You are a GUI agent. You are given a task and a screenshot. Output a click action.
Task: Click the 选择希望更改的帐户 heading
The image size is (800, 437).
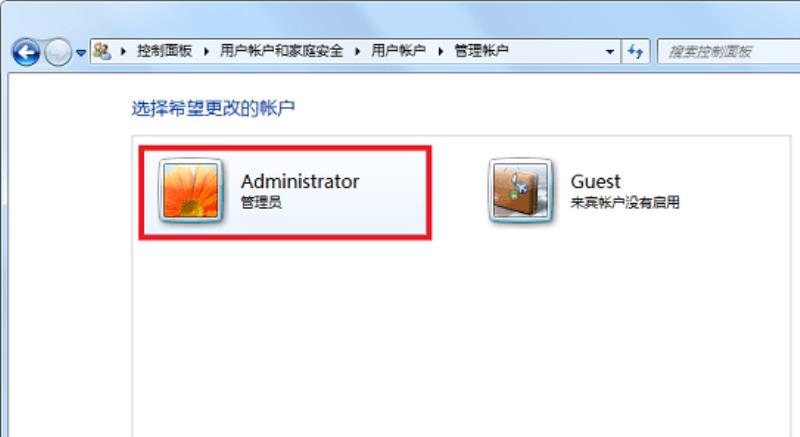coord(213,108)
